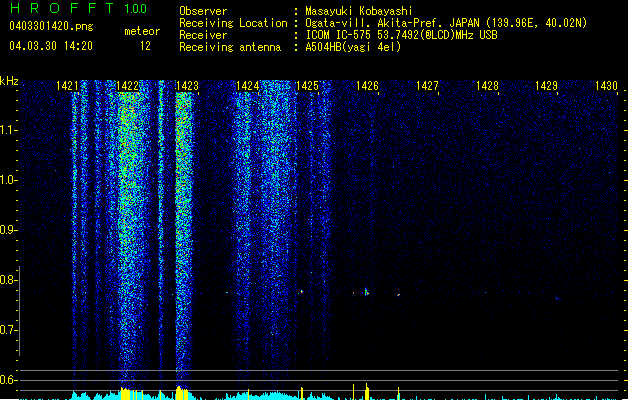
Task: Click the meteor echo dot near 1426
Action: pos(366,292)
